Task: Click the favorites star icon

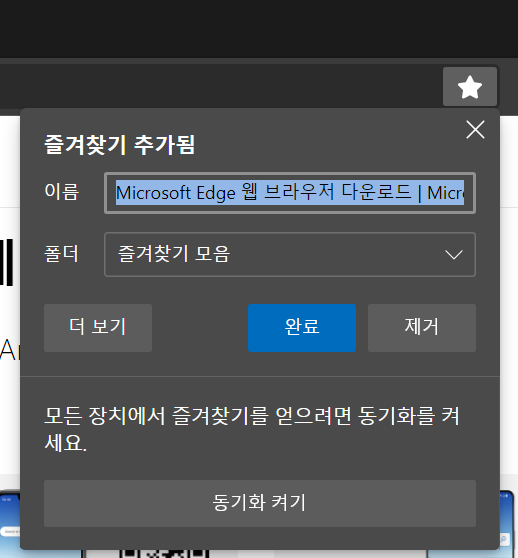Action: (x=470, y=86)
